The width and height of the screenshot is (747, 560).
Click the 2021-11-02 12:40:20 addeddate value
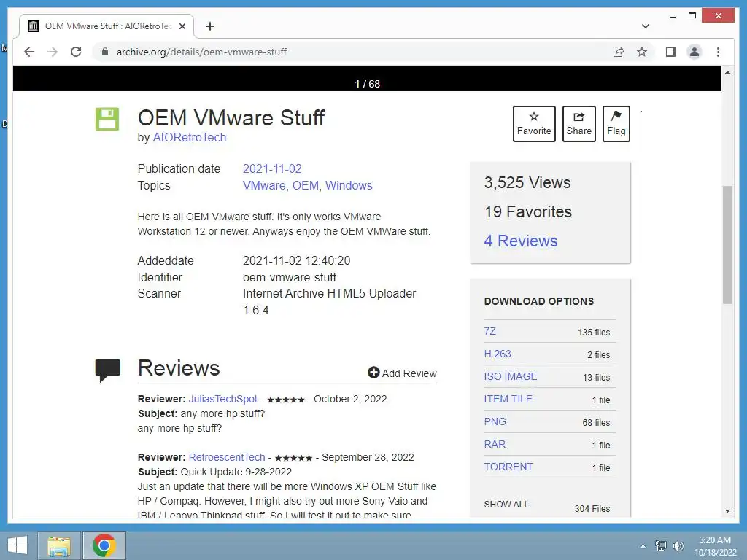(x=296, y=260)
